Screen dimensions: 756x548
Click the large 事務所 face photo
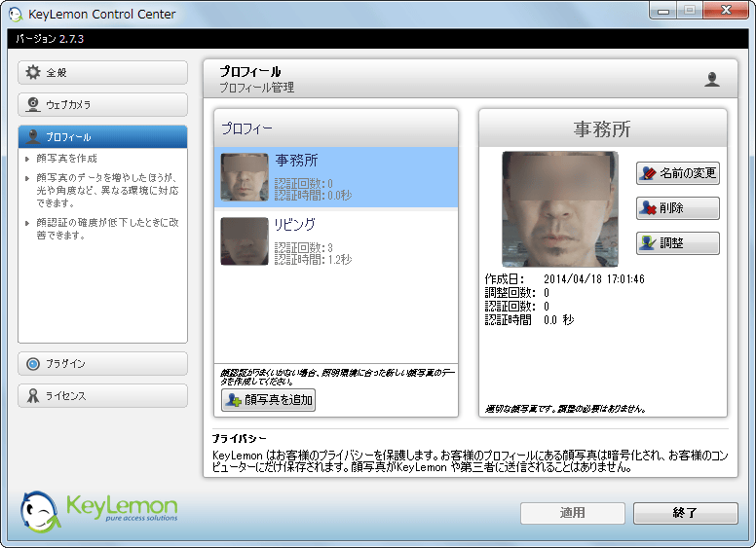point(560,209)
